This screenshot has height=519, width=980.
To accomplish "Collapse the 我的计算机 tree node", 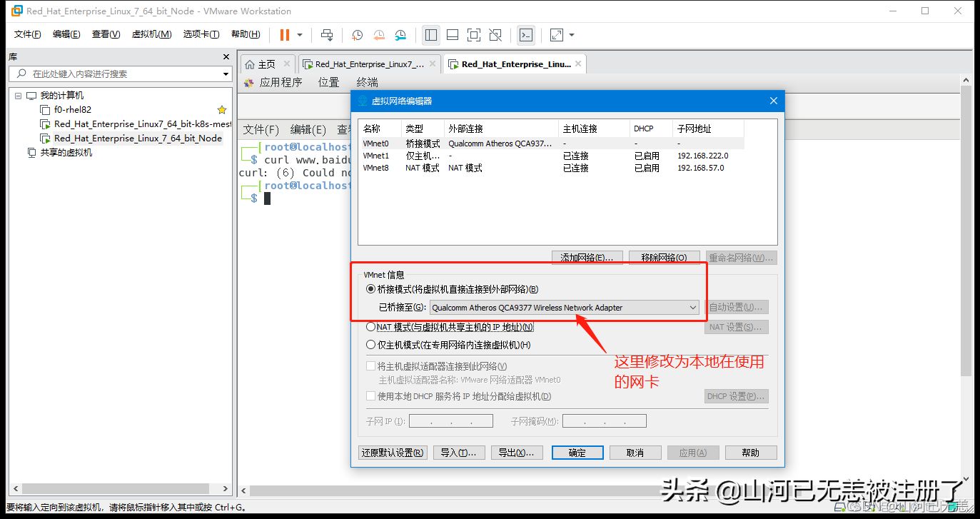I will [x=18, y=96].
